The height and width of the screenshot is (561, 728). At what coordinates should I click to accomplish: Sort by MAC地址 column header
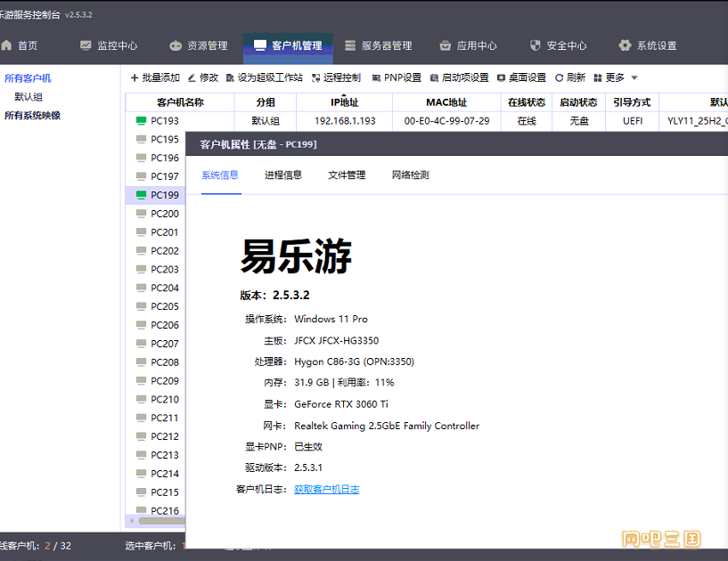pos(446,102)
